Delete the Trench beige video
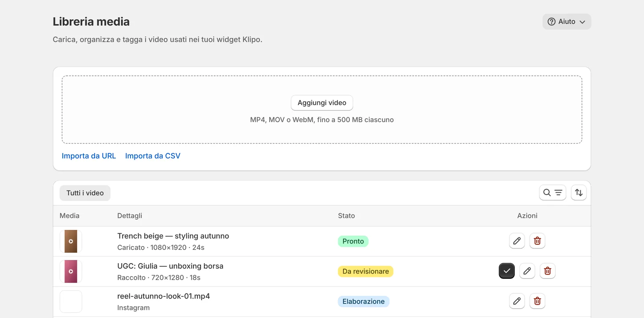The height and width of the screenshot is (318, 644). [x=537, y=241]
